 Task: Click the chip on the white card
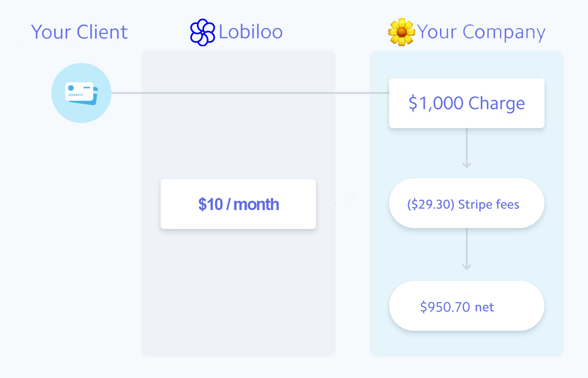coord(71,88)
